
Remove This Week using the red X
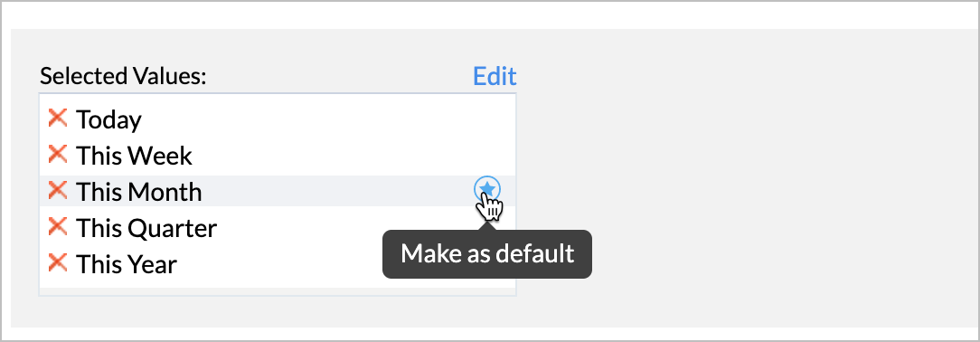pyautogui.click(x=58, y=153)
